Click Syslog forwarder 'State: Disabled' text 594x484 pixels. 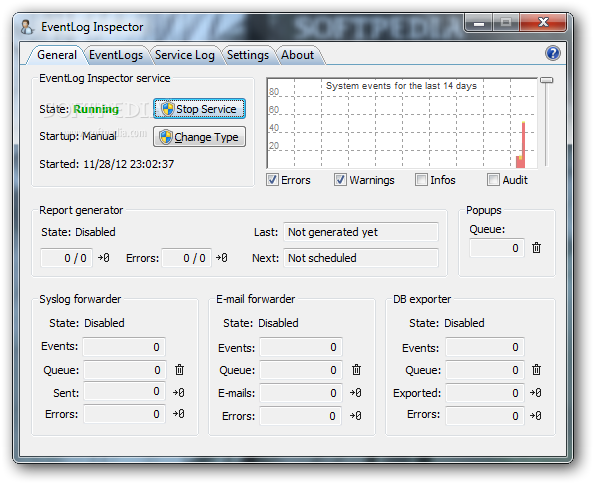click(87, 323)
